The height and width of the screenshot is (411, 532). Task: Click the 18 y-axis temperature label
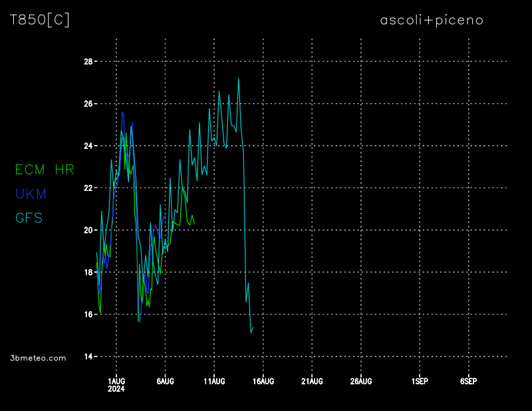(88, 272)
